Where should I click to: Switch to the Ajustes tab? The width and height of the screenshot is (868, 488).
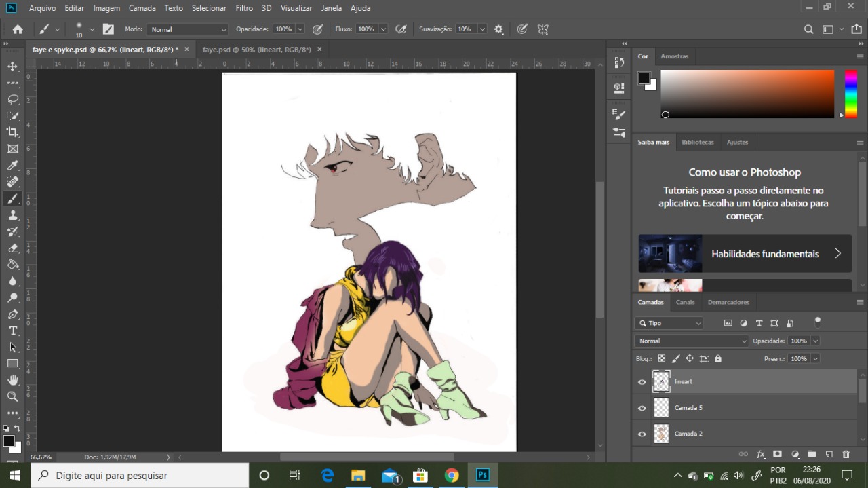pyautogui.click(x=737, y=142)
